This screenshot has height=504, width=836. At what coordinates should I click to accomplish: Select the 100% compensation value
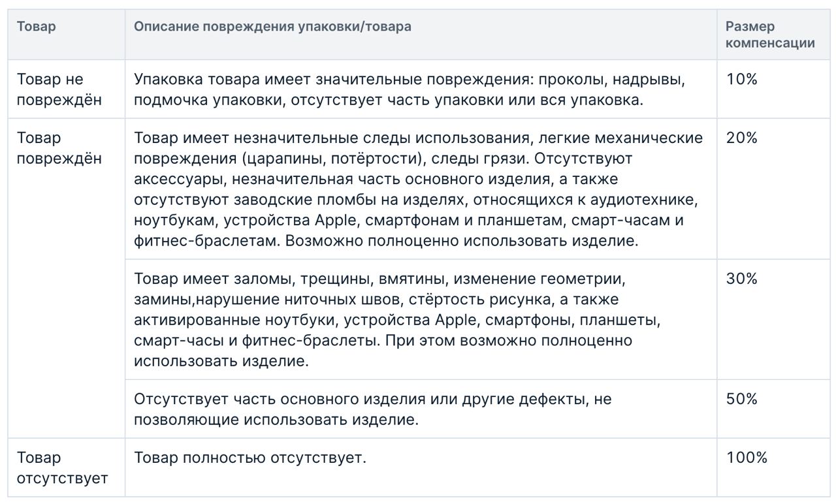tap(747, 458)
